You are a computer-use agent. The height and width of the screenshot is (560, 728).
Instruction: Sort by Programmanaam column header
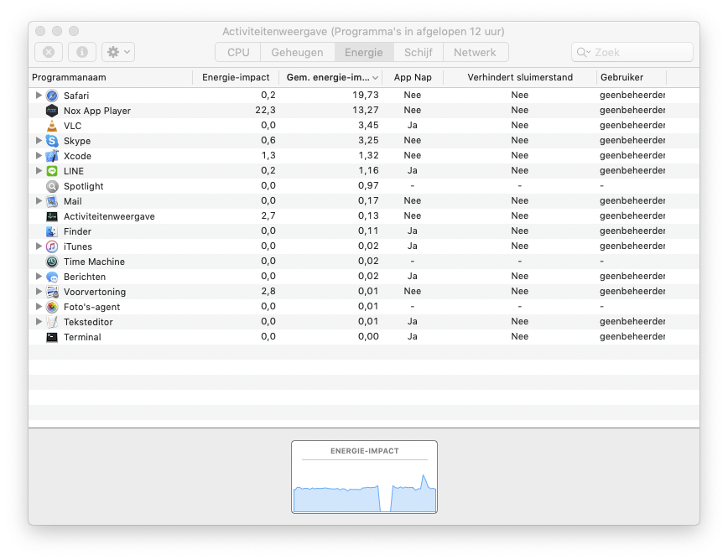coord(111,77)
